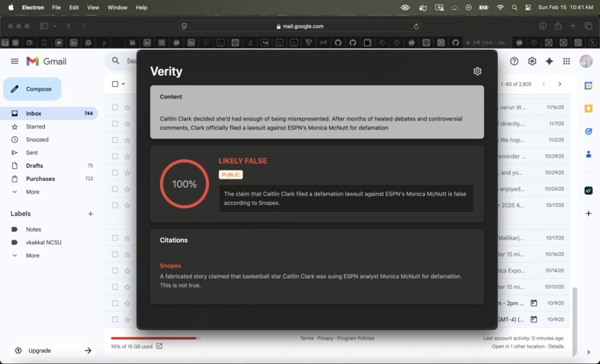Expand More under Purchases
The image size is (600, 364).
point(32,192)
